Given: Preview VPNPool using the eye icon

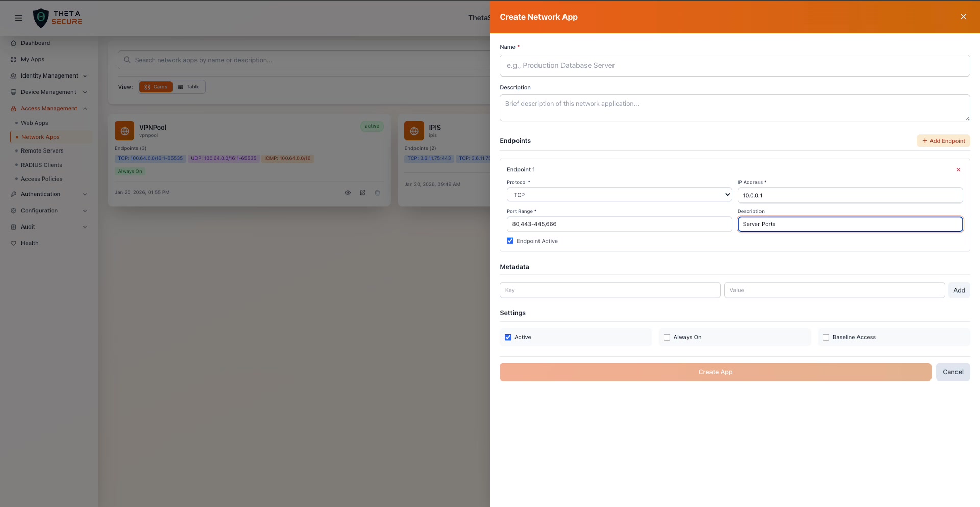Looking at the screenshot, I should pyautogui.click(x=348, y=192).
